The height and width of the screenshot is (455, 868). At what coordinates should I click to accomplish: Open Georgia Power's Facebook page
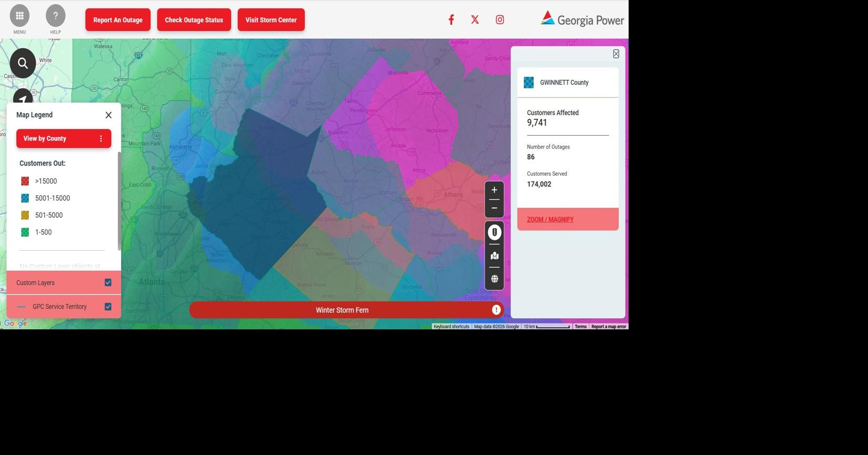(451, 20)
